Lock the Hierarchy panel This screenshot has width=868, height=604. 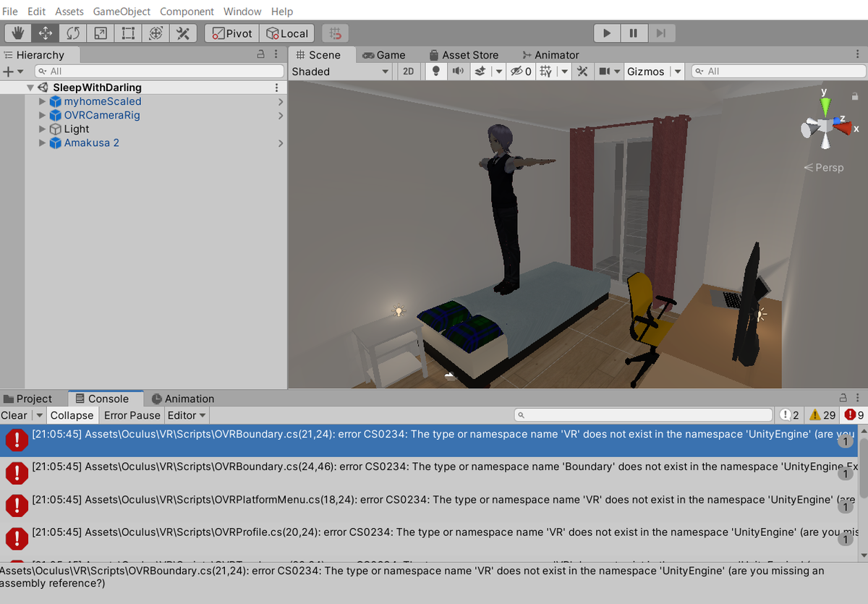(261, 55)
